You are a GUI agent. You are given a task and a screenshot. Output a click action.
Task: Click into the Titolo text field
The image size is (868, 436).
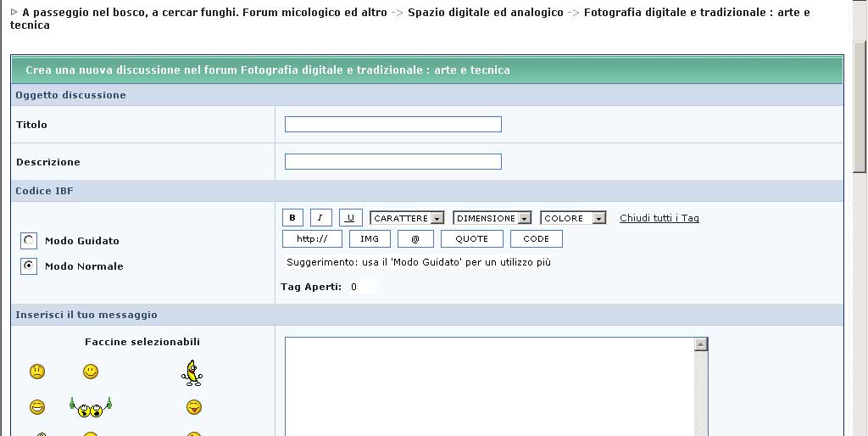[392, 125]
